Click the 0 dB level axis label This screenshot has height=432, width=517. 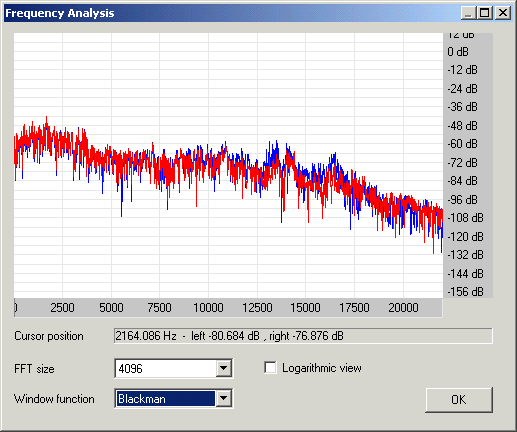(458, 52)
